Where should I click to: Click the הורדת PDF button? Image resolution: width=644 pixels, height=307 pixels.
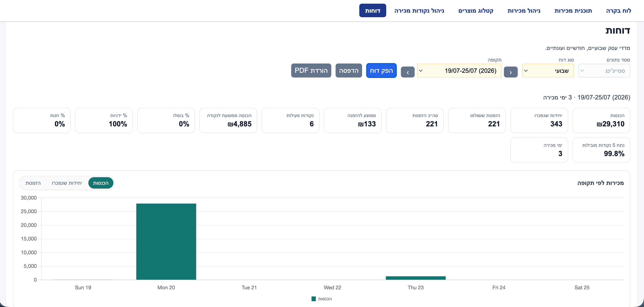311,70
